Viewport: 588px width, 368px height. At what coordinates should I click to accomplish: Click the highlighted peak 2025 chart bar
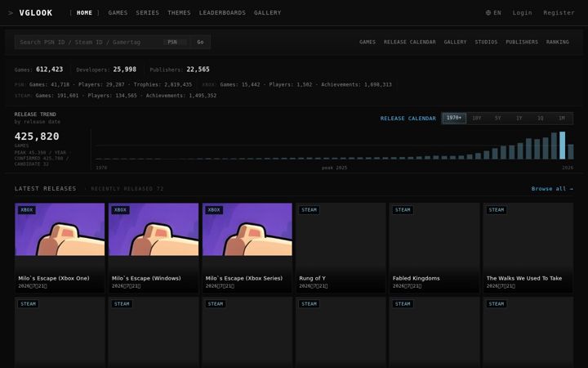pyautogui.click(x=562, y=146)
